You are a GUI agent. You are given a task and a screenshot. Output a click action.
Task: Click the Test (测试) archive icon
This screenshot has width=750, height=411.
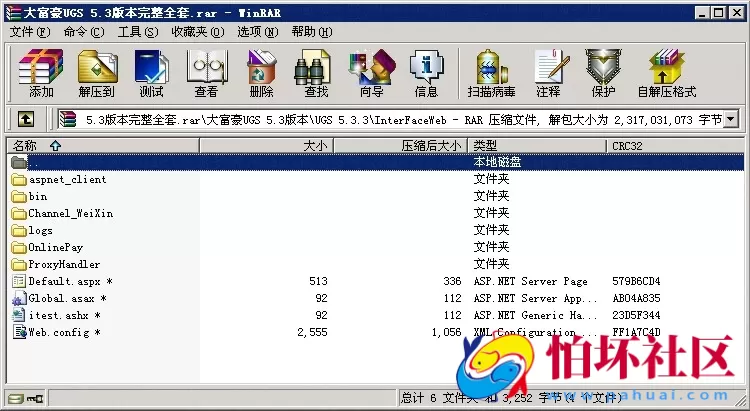[x=152, y=73]
